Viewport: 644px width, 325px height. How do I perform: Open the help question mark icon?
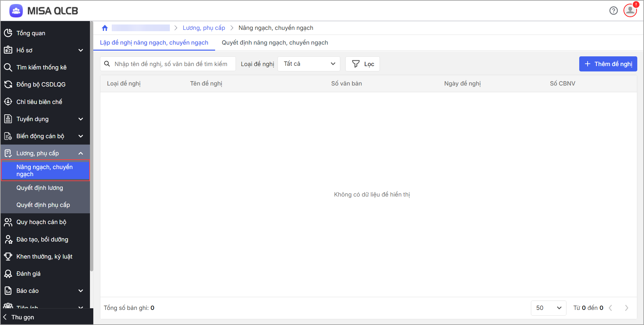613,11
